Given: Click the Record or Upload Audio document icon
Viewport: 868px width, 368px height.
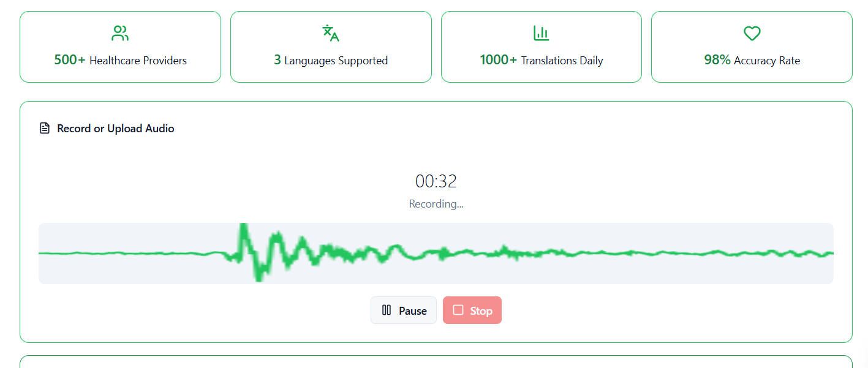Looking at the screenshot, I should coord(44,128).
